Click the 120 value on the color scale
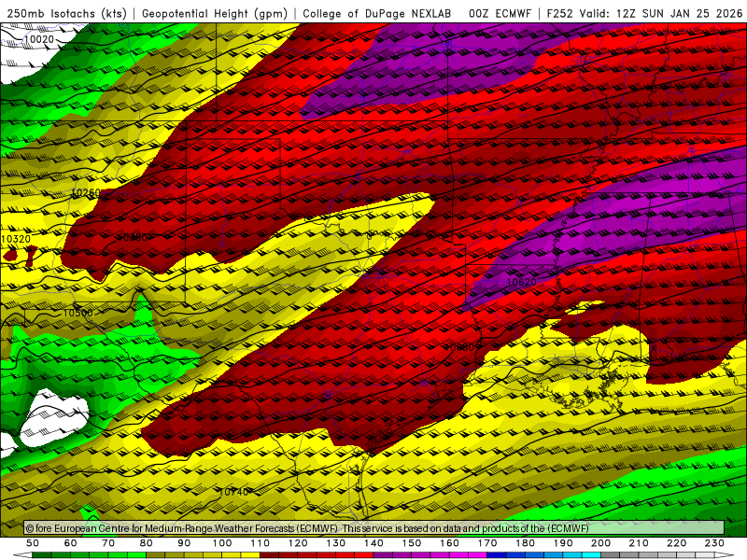Image resolution: width=747 pixels, height=560 pixels. [298, 543]
